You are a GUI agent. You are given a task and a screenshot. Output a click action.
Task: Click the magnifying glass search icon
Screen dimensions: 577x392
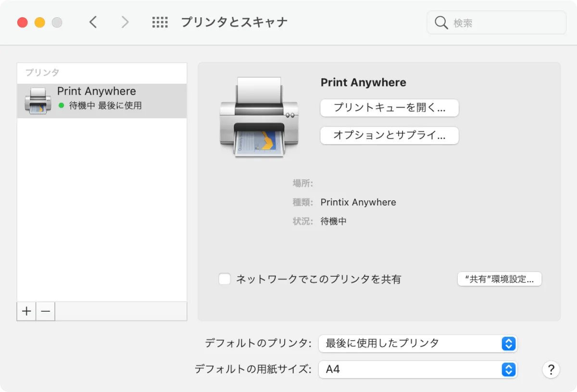[x=441, y=23]
